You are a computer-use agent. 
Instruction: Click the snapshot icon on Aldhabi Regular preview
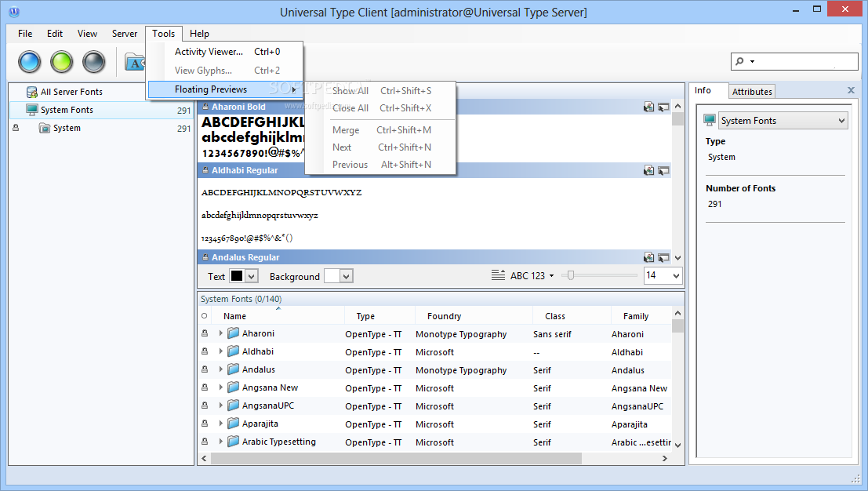point(648,170)
